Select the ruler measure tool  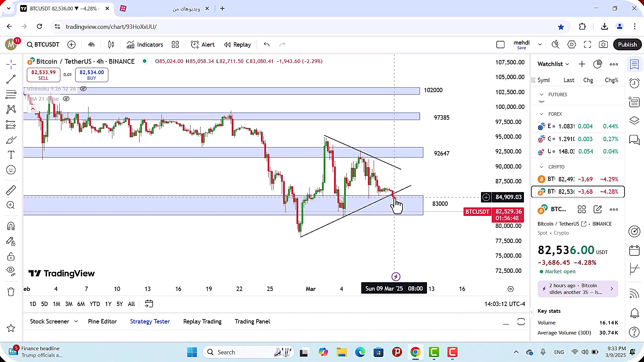(11, 190)
